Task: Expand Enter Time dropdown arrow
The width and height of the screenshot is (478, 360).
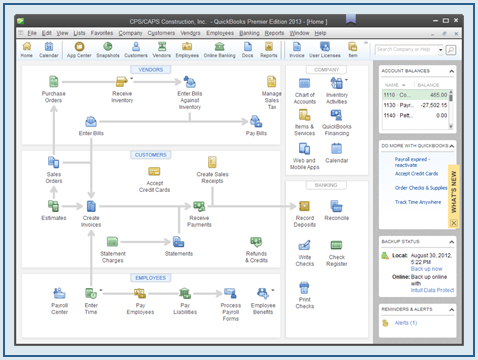Action: pyautogui.click(x=101, y=290)
